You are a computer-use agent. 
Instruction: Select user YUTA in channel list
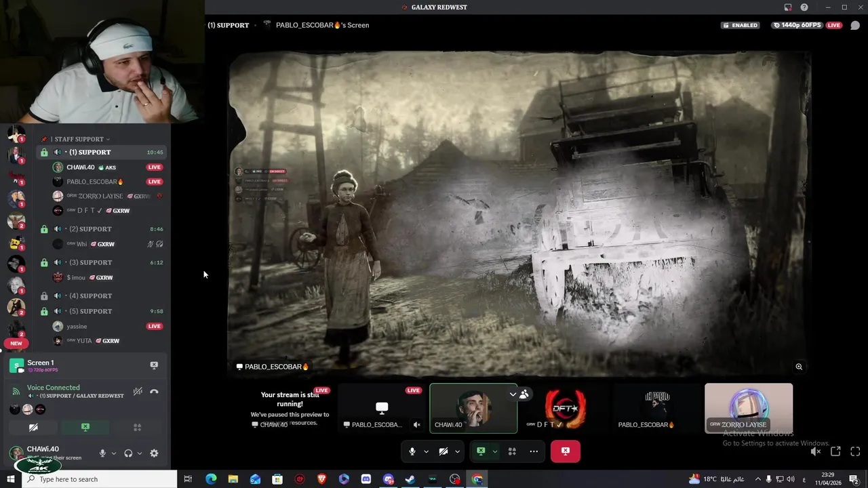coord(108,341)
